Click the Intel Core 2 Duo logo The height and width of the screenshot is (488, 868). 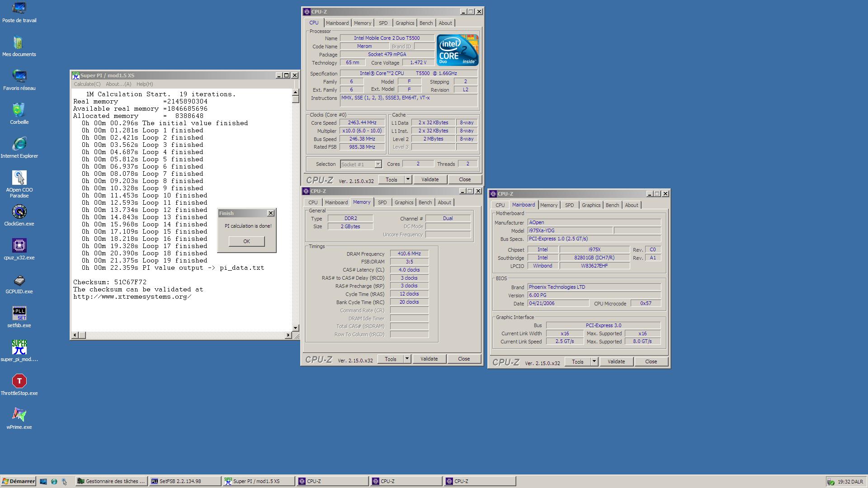(x=458, y=50)
